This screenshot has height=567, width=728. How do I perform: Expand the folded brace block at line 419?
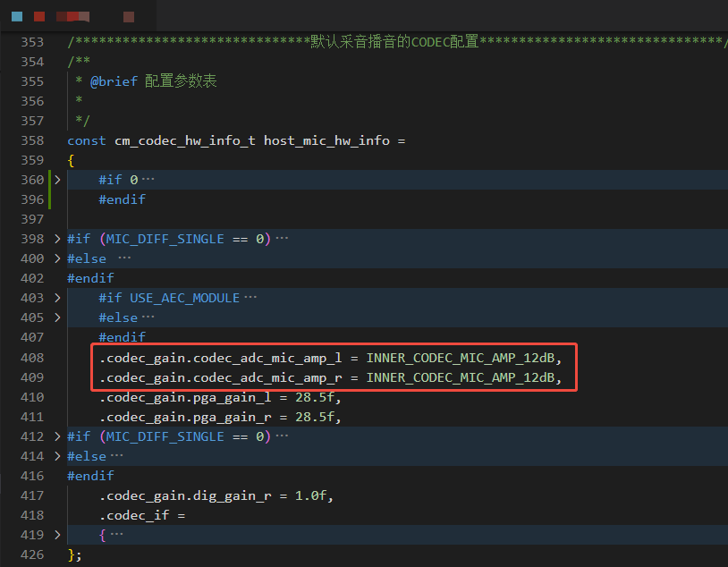58,535
